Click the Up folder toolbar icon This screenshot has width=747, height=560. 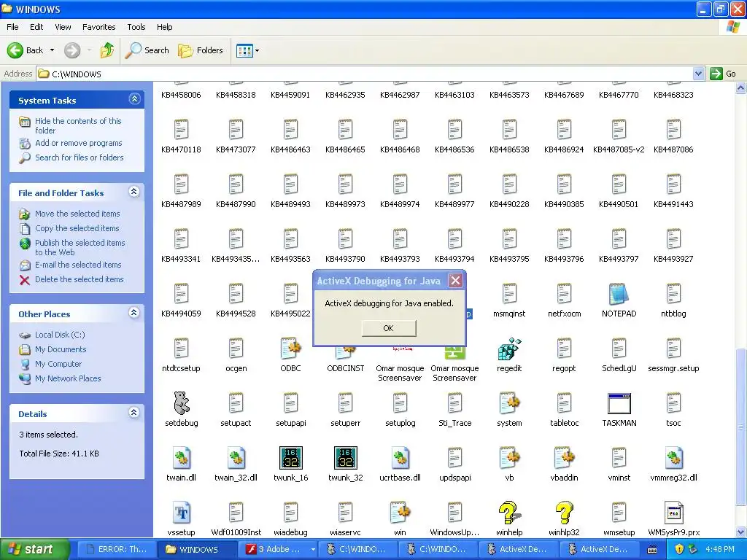pos(107,50)
